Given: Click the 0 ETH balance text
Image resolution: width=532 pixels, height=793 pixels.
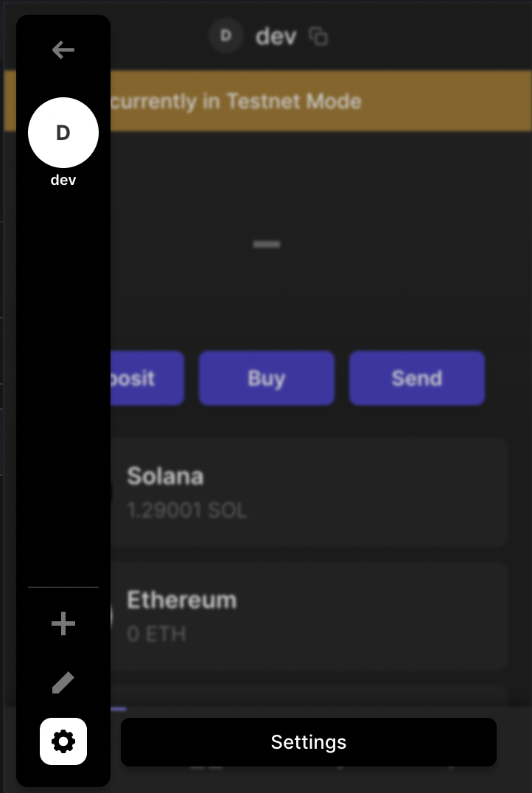Looking at the screenshot, I should 156,635.
